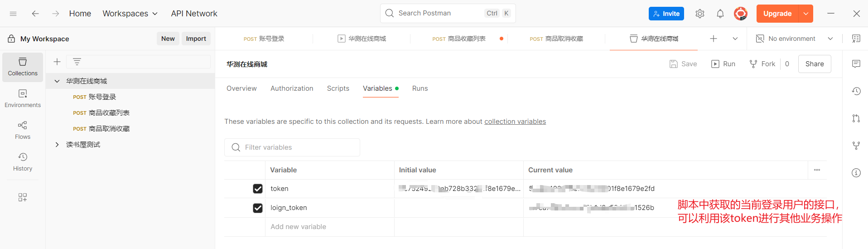Open the Flows sidebar panel
This screenshot has width=868, height=249.
[x=23, y=131]
